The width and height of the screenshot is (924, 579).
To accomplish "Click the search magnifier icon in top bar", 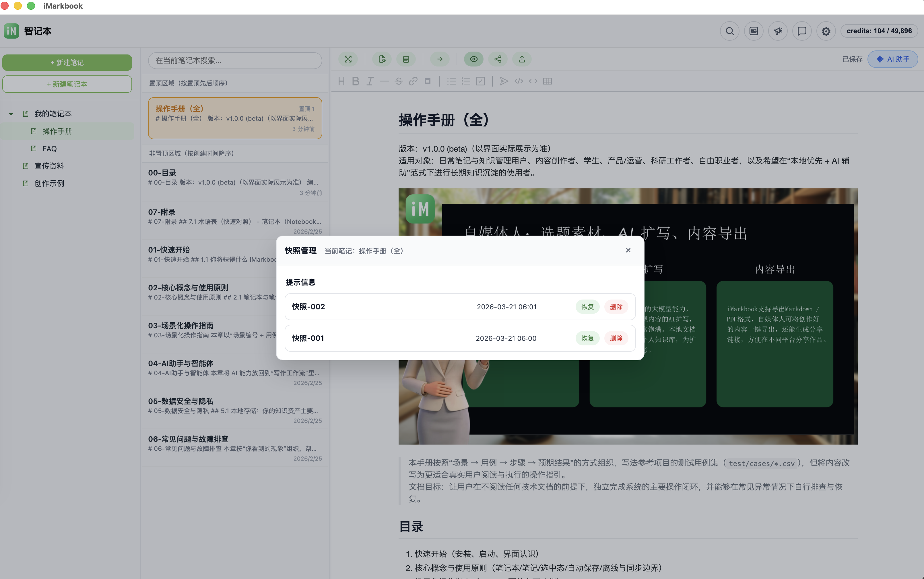I will (729, 31).
